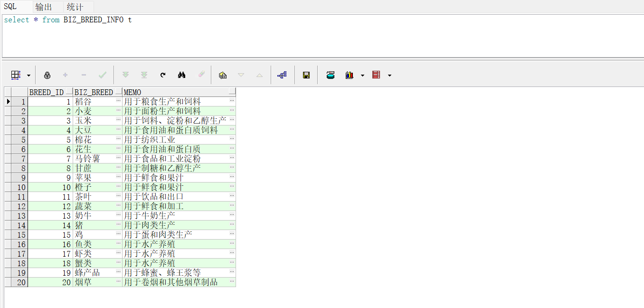Screen dimensions: 644x308
Task: Click the floppy disk save icon
Action: pyautogui.click(x=306, y=75)
